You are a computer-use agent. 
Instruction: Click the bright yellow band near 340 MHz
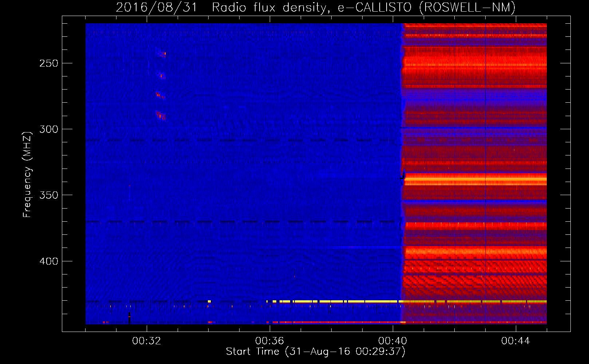(475, 179)
